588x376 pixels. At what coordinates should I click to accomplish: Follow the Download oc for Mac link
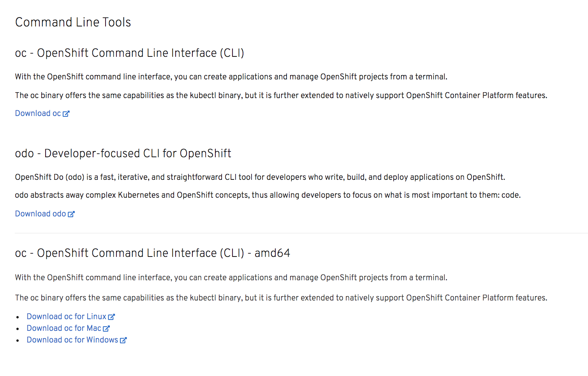64,328
